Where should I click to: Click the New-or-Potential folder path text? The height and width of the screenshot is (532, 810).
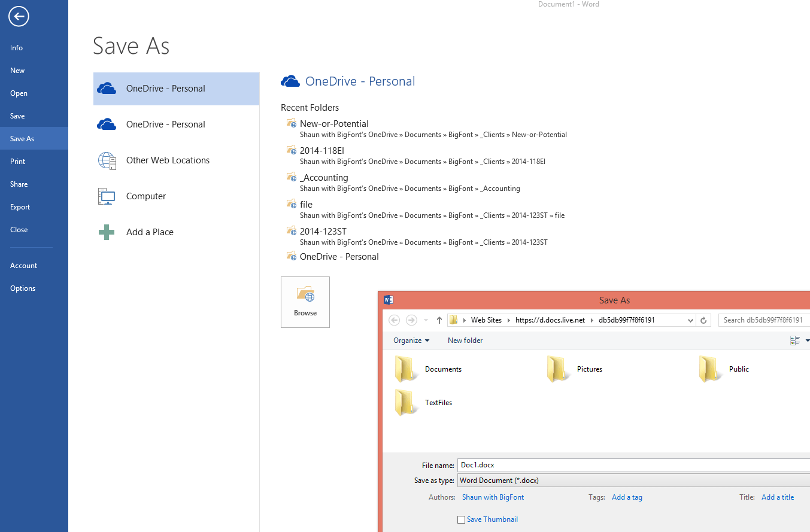click(433, 135)
